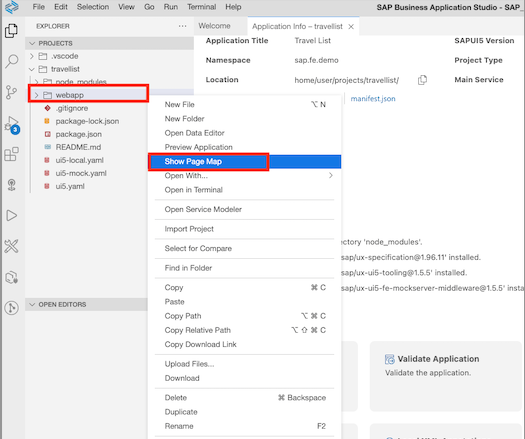Open the Go menu

click(x=149, y=7)
